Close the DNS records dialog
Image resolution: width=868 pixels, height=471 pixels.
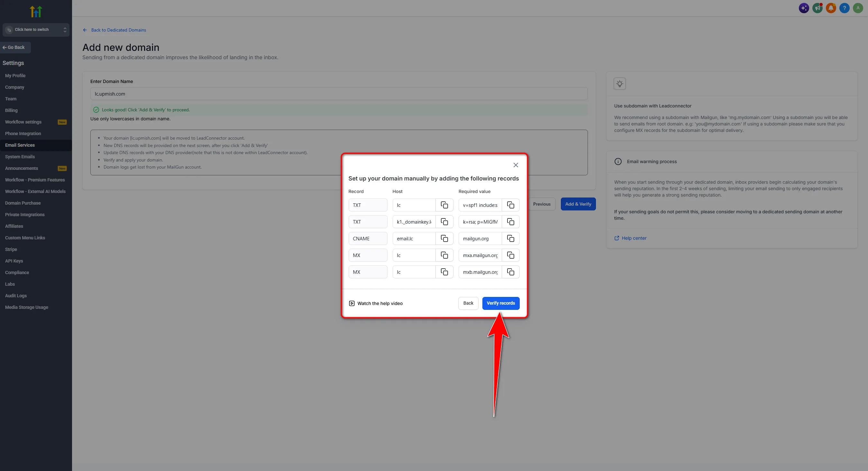click(516, 165)
